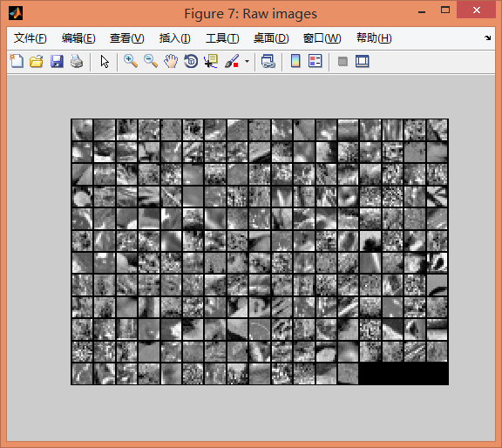Enable the Pan hand tool
This screenshot has width=502, height=448.
coord(171,61)
